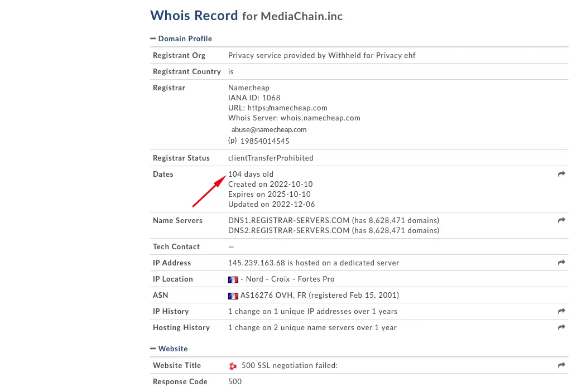This screenshot has height=392, width=582.
Task: Click the Whois Record heading
Action: pos(194,16)
